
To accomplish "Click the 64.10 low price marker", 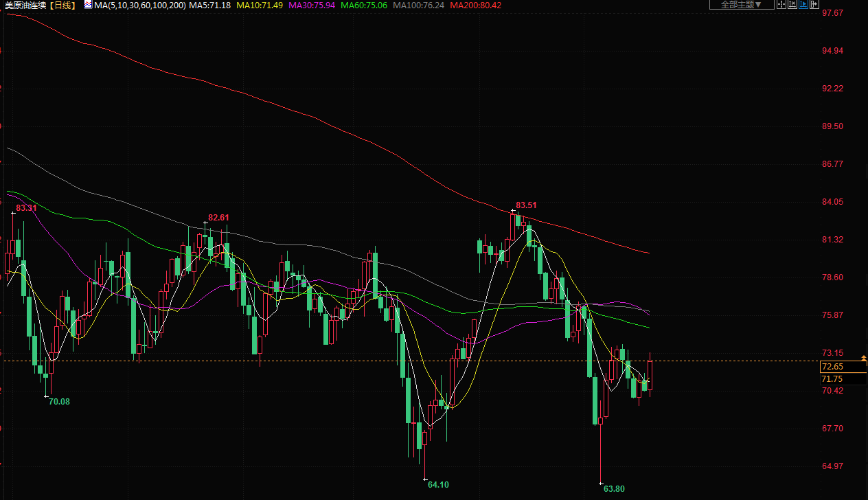I will click(x=438, y=484).
